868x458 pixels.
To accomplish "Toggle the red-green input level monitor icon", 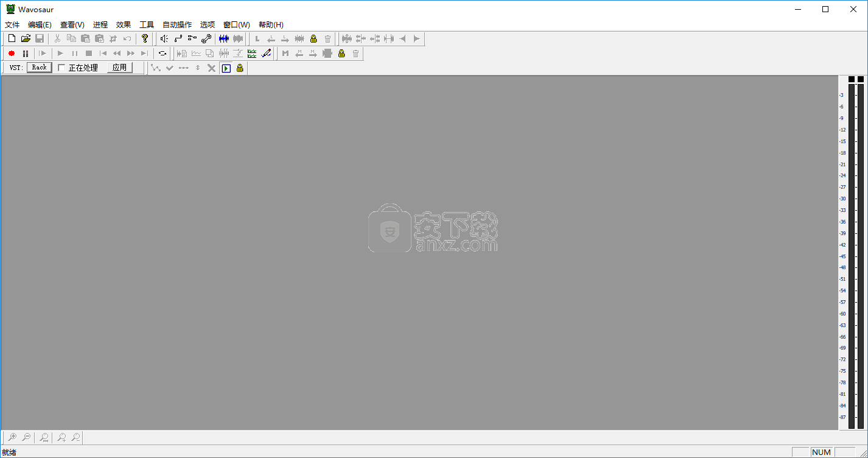I will (x=26, y=54).
